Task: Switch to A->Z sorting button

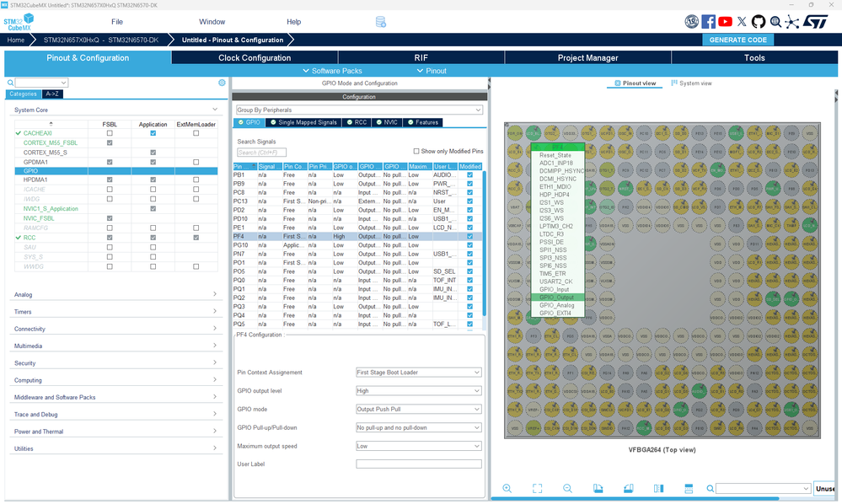Action: [x=52, y=94]
